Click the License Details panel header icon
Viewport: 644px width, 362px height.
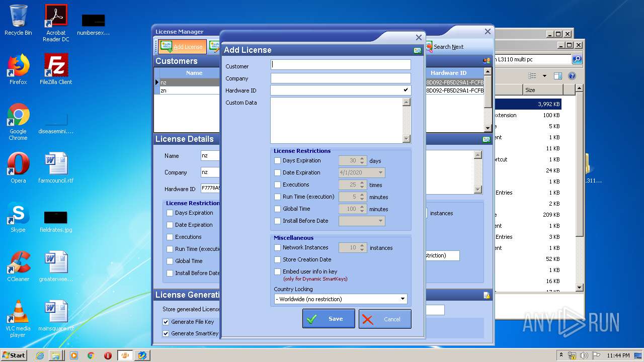[487, 139]
